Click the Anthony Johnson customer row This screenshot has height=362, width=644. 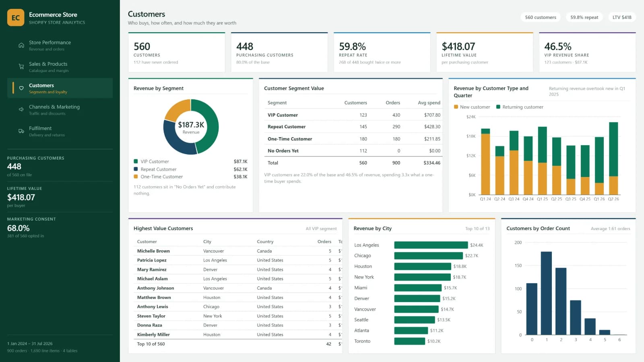click(237, 288)
